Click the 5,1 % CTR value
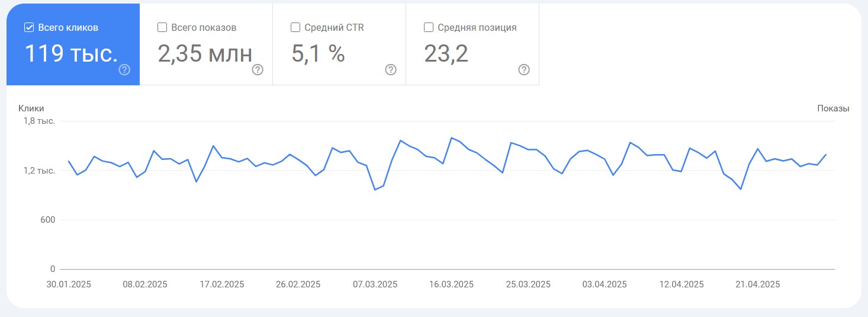The image size is (868, 317). pos(318,54)
